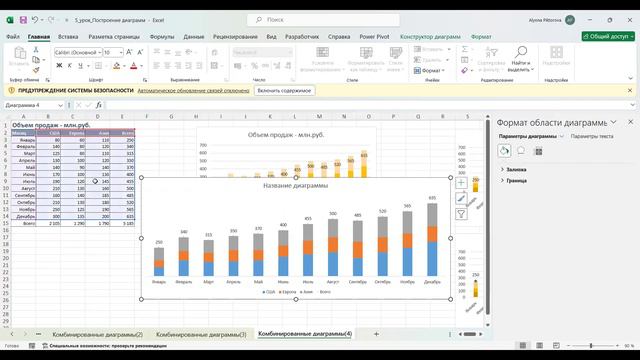Viewport: 640px width, 360px height.
Task: Open the font size dropdown
Action: click(x=121, y=53)
